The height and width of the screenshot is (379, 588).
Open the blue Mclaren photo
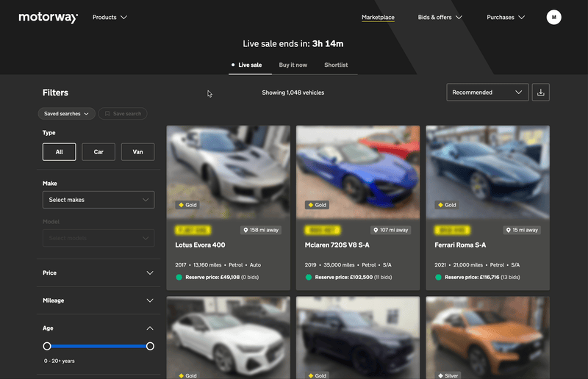[358, 172]
